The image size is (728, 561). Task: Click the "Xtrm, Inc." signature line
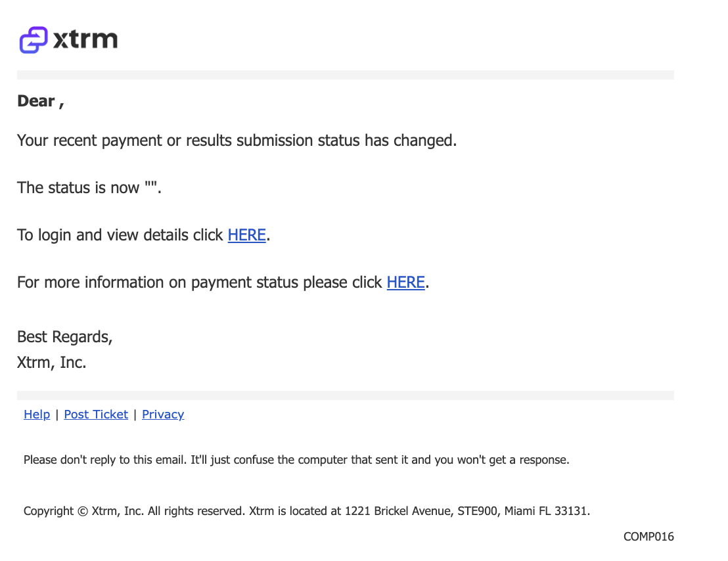click(x=51, y=363)
